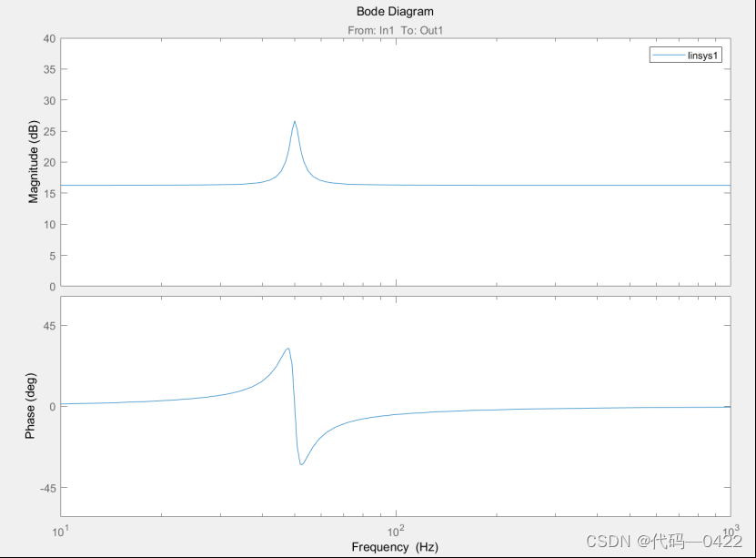This screenshot has height=558, width=756.
Task: Click the 10^3 frequency tick label
Action: click(x=731, y=531)
